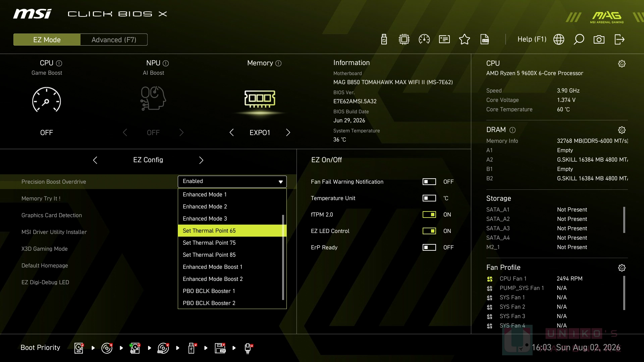The width and height of the screenshot is (644, 362).
Task: Choose Enhanced Mode Boost 1 option
Action: [x=230, y=267]
